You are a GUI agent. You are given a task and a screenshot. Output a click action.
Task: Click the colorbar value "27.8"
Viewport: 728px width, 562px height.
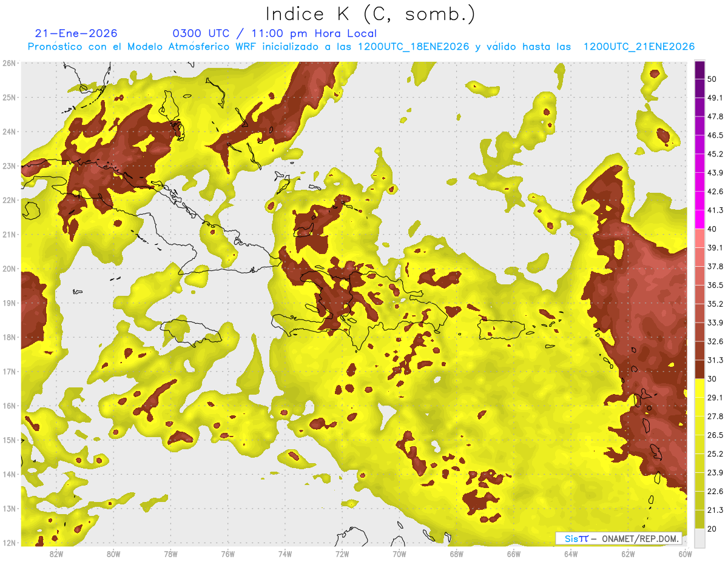pyautogui.click(x=715, y=416)
